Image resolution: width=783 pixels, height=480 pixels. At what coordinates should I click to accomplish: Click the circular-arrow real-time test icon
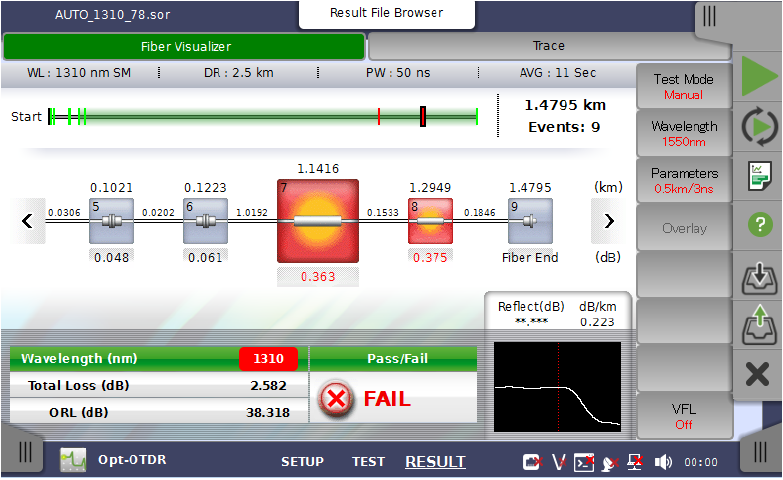(759, 127)
